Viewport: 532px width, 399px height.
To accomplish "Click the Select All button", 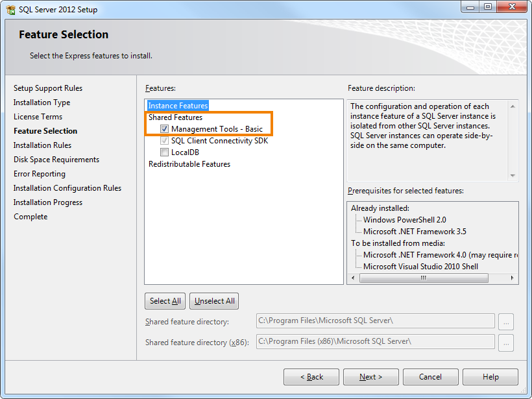I will coord(165,301).
